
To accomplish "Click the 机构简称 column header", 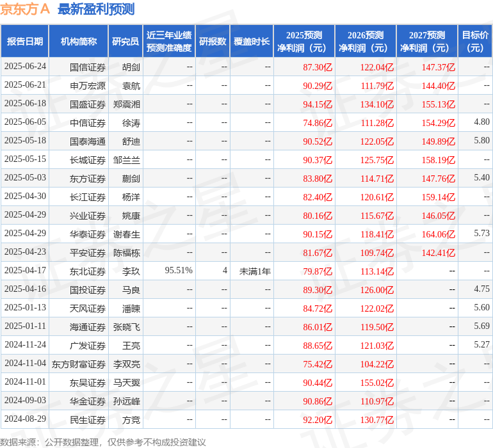I will (x=78, y=42).
